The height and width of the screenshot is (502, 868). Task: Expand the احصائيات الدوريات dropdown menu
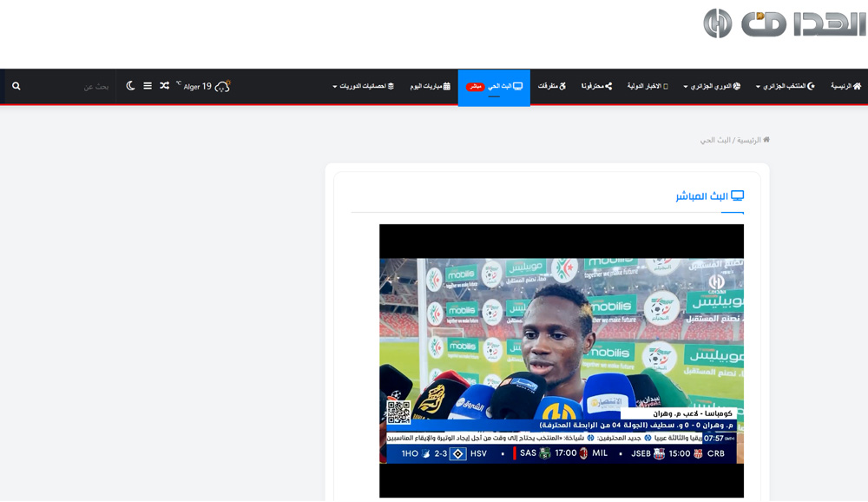(x=363, y=86)
